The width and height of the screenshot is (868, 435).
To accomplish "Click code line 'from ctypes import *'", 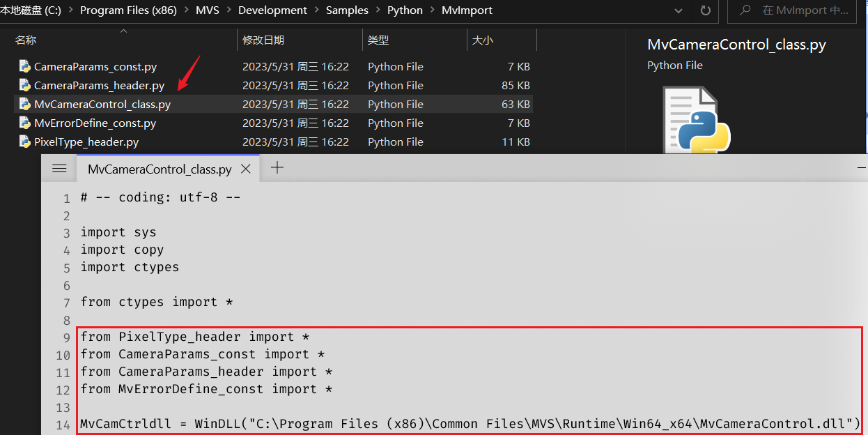I will pos(157,302).
